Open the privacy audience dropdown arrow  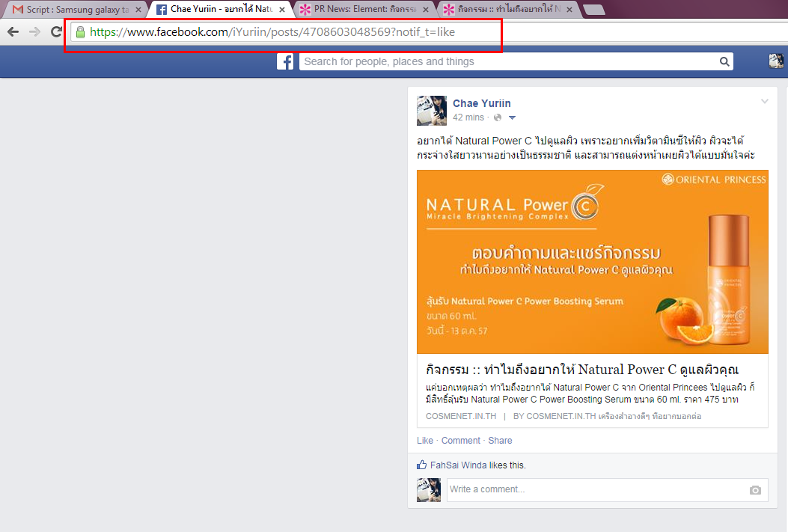pos(512,117)
